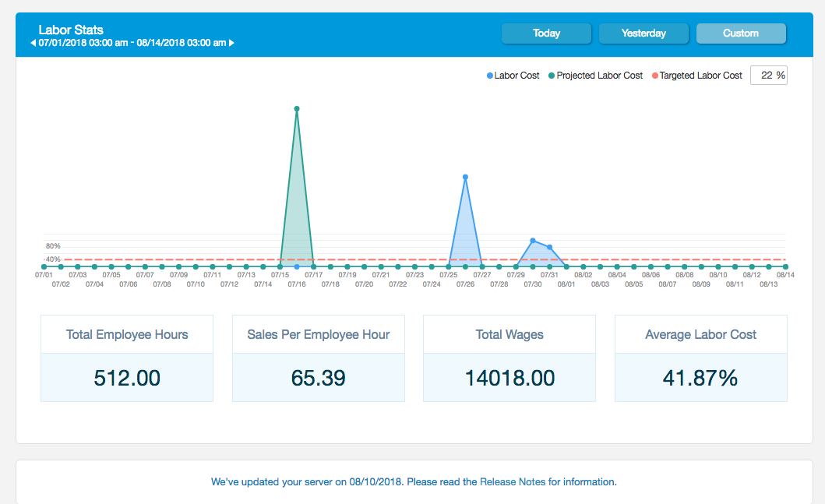Toggle the Projected Labor Cost legend series
The width and height of the screenshot is (825, 504).
(595, 76)
